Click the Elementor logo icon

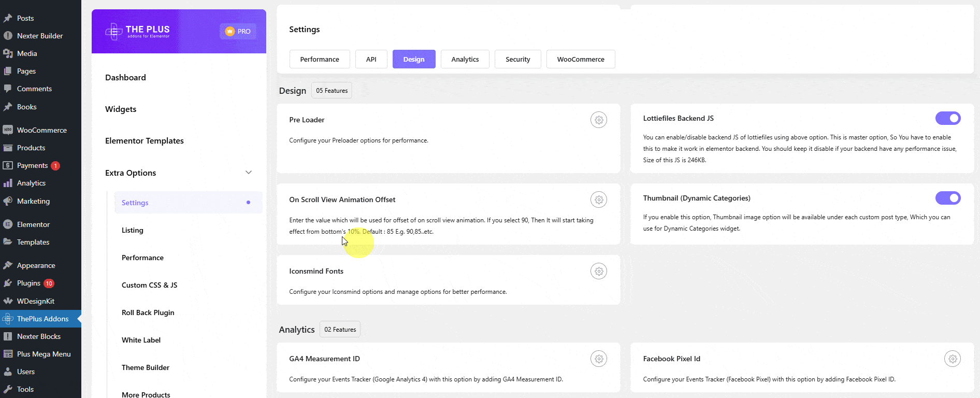8,224
